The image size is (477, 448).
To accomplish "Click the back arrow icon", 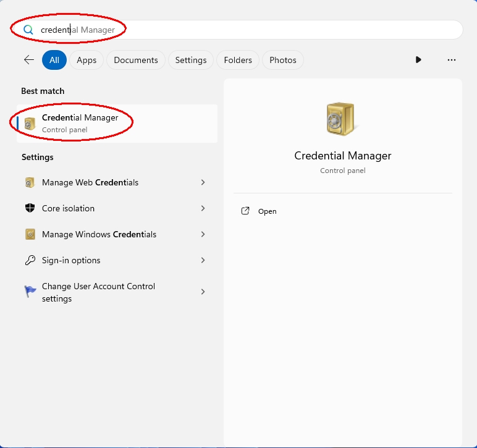I will tap(28, 60).
